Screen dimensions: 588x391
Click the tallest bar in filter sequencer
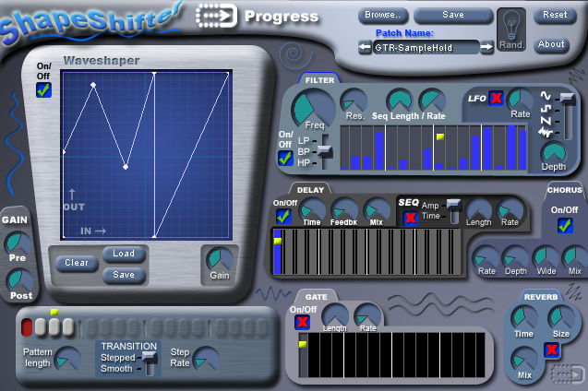point(511,148)
